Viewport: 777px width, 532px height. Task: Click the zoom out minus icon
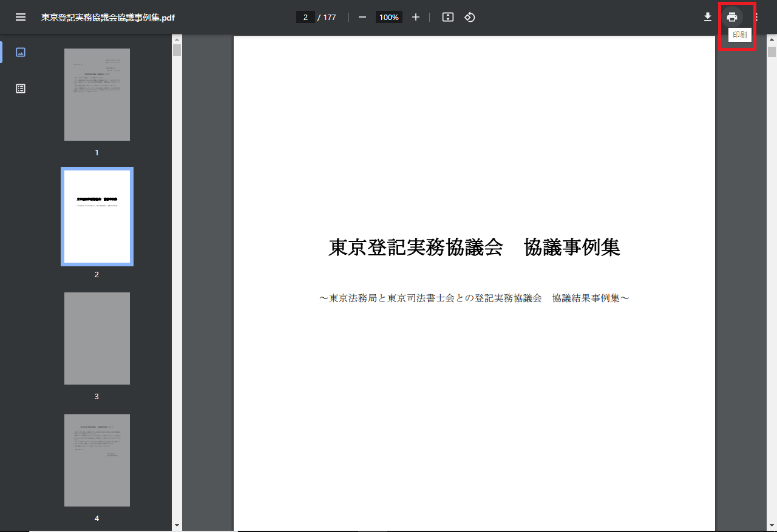click(362, 17)
